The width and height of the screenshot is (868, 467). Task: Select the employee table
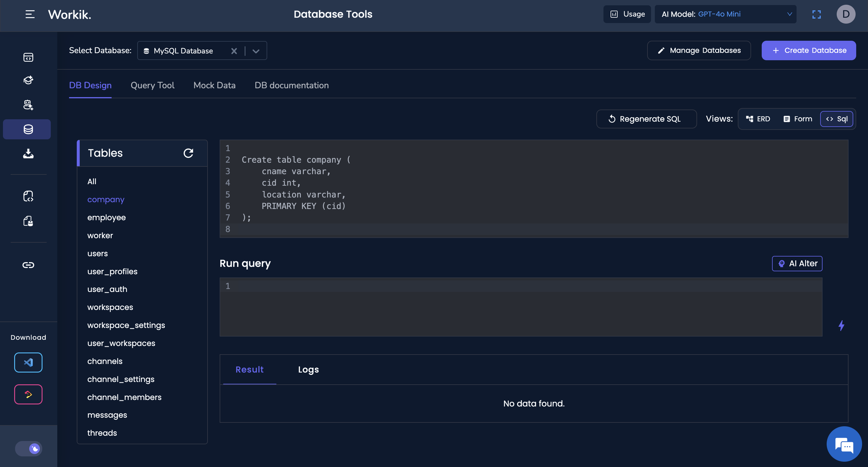(x=107, y=218)
